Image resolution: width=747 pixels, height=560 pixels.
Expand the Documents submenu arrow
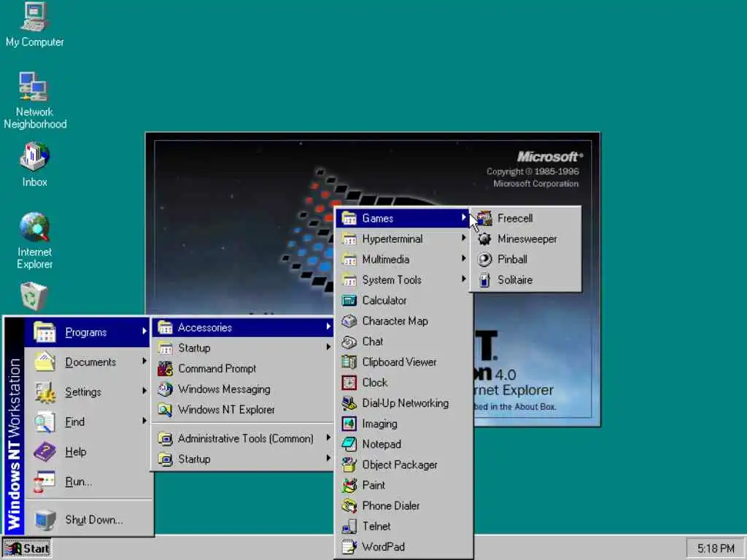[144, 362]
